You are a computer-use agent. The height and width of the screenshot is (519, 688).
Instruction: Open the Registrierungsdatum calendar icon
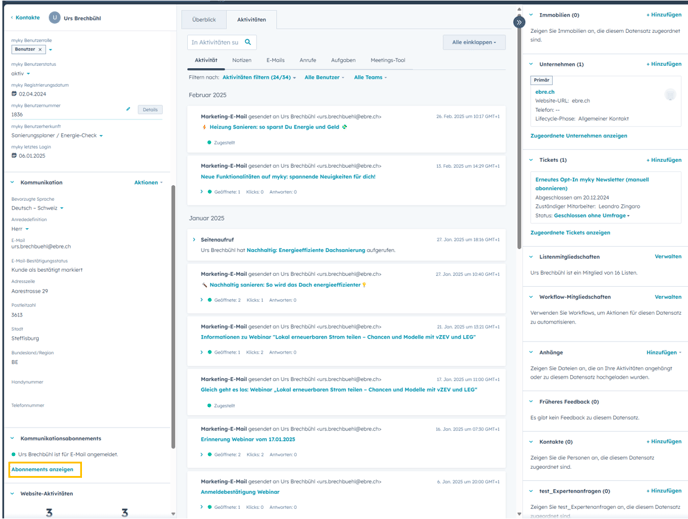tap(14, 94)
